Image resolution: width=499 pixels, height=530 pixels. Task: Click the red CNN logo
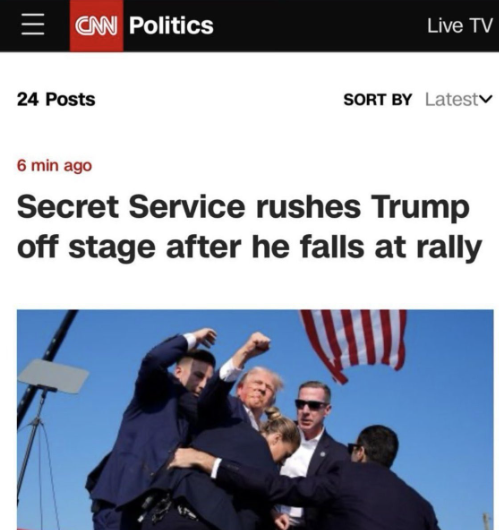click(96, 26)
